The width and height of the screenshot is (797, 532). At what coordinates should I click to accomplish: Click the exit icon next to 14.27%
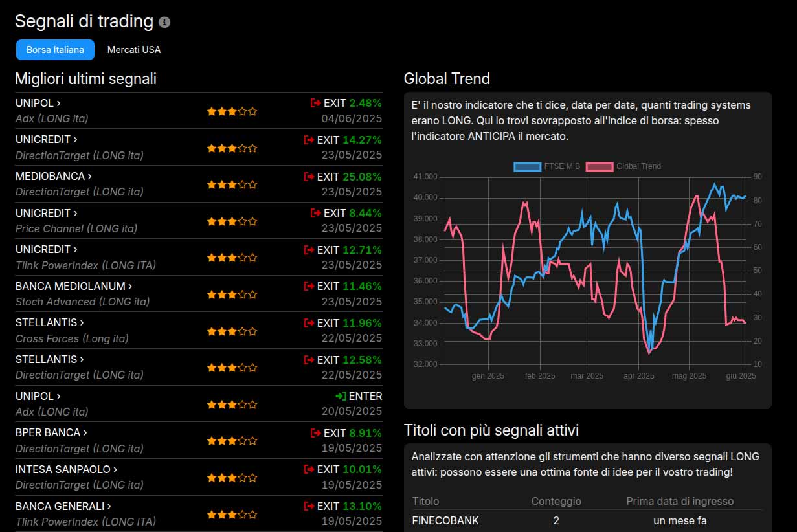click(309, 140)
